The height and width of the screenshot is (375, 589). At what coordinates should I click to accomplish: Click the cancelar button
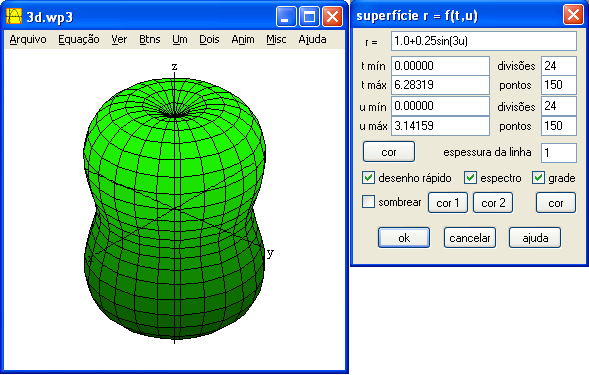pos(470,237)
